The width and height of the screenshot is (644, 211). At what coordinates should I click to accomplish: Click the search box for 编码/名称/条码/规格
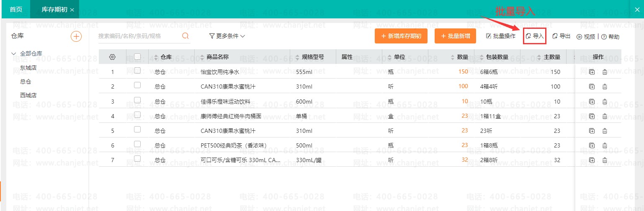tap(138, 36)
